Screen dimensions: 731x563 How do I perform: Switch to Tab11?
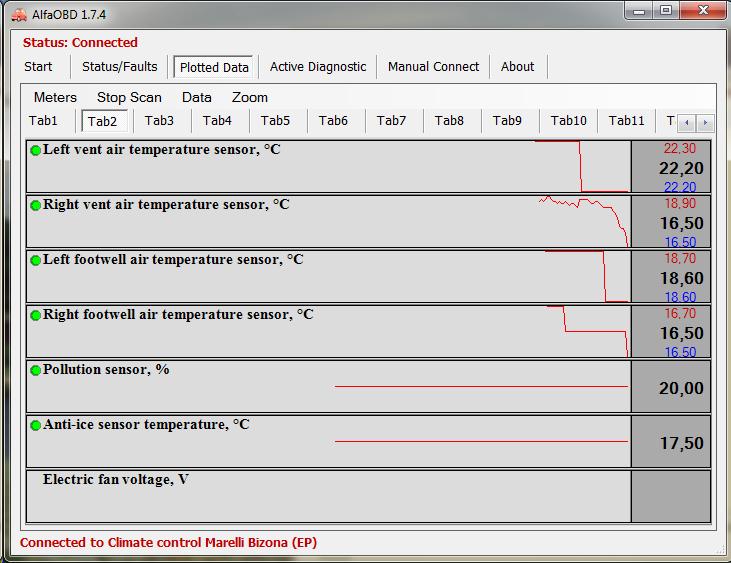tap(626, 121)
